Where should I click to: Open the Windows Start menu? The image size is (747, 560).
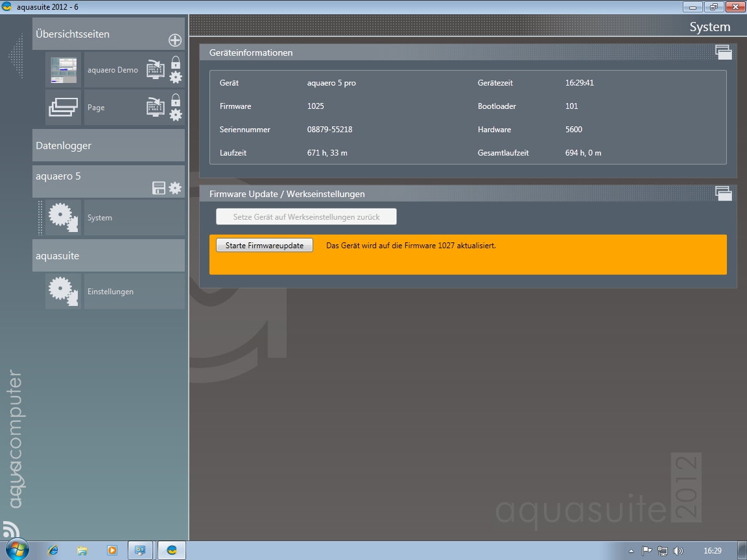(x=17, y=550)
